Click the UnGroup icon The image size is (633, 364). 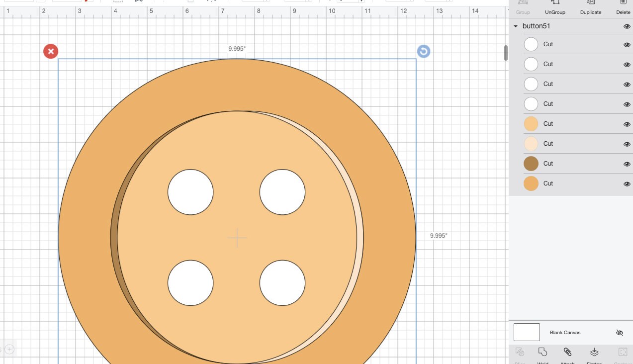554,5
